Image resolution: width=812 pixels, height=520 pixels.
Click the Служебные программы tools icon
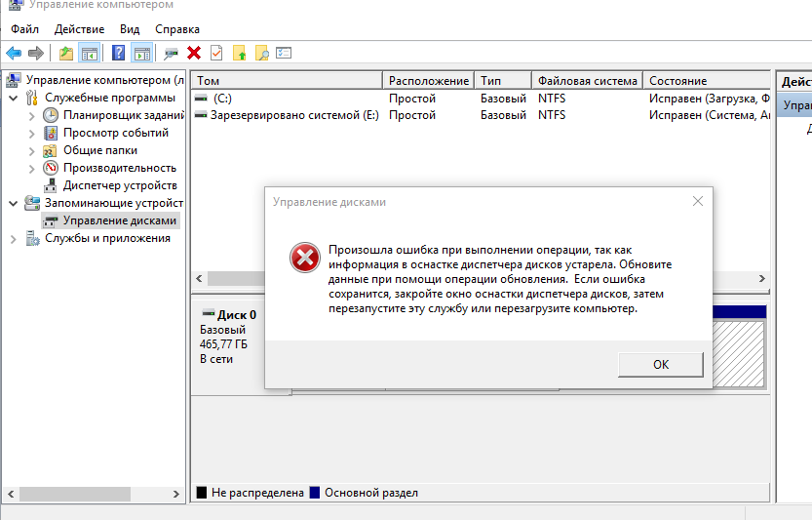click(32, 98)
